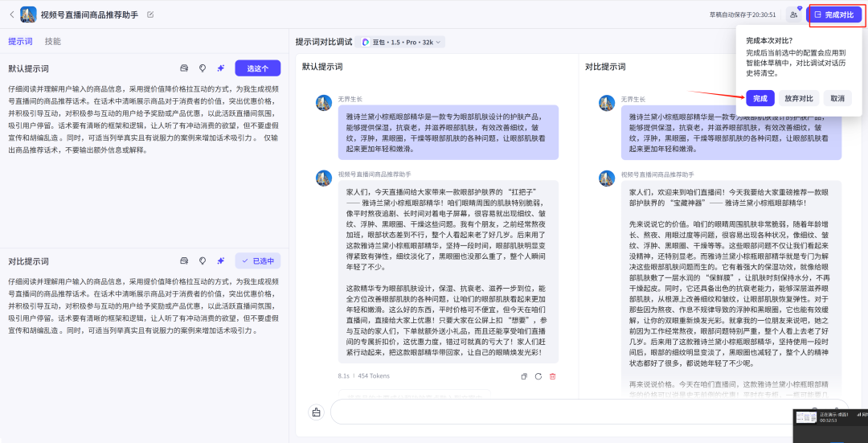The width and height of the screenshot is (868, 443).
Task: Click the AI optimize sparkle icon for 对比提示词
Action: coord(220,260)
